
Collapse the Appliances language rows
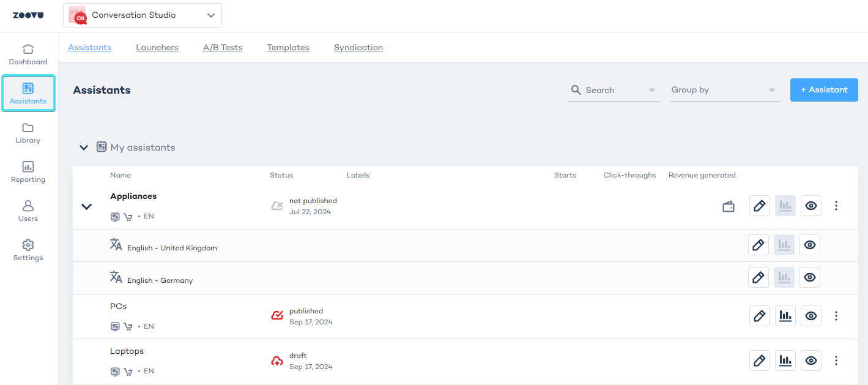point(87,206)
